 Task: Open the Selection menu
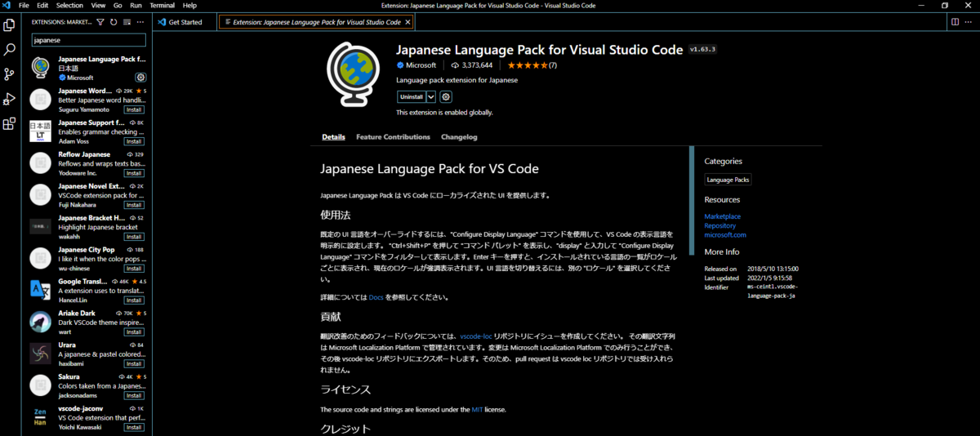pyautogui.click(x=69, y=6)
